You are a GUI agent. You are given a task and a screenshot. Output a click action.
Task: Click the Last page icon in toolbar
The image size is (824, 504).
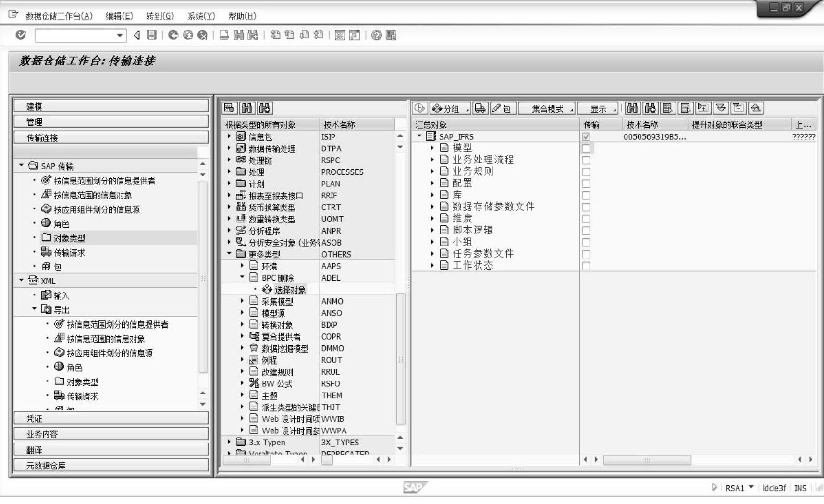click(318, 35)
